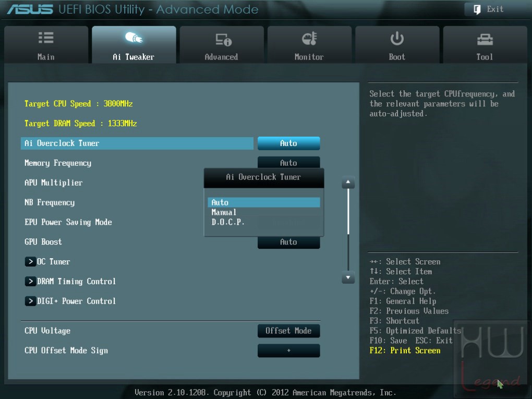Click the Boot power icon

396,39
